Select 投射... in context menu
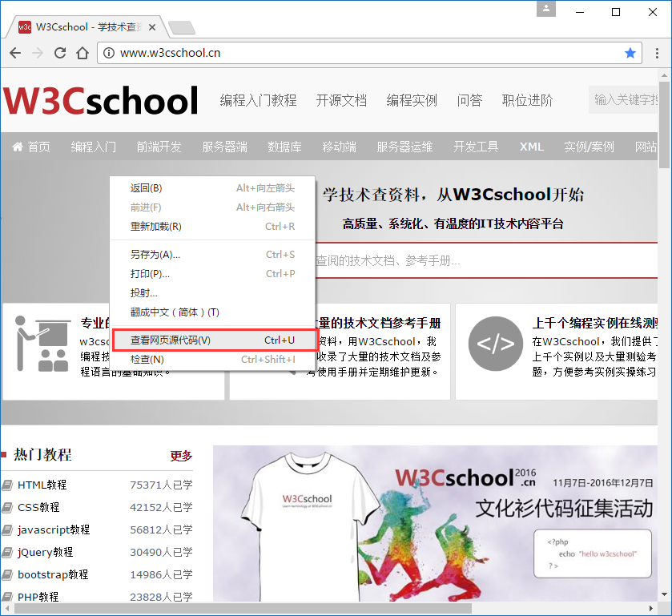Screen dimensions: 672x616 click(212, 293)
